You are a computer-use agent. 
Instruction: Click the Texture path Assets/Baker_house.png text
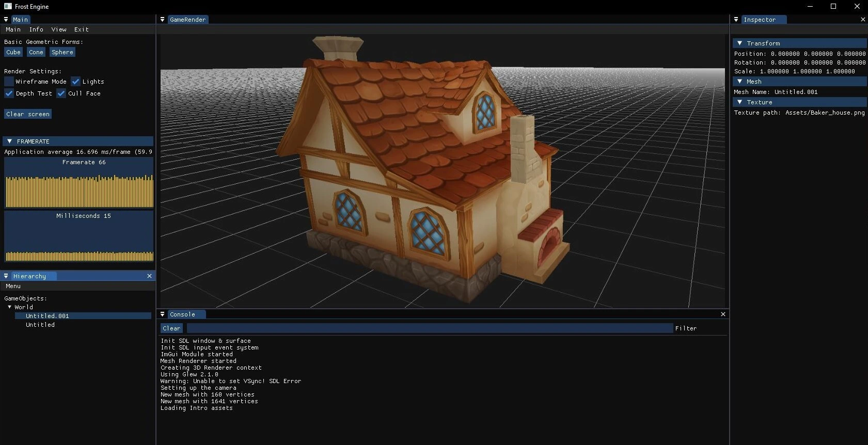tap(799, 113)
